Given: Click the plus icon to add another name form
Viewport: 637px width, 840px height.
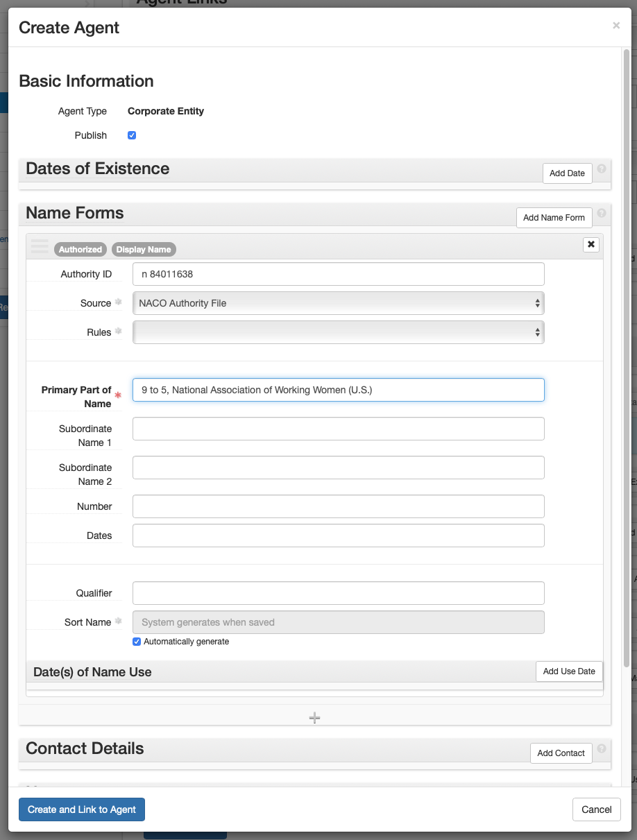Looking at the screenshot, I should tap(314, 717).
